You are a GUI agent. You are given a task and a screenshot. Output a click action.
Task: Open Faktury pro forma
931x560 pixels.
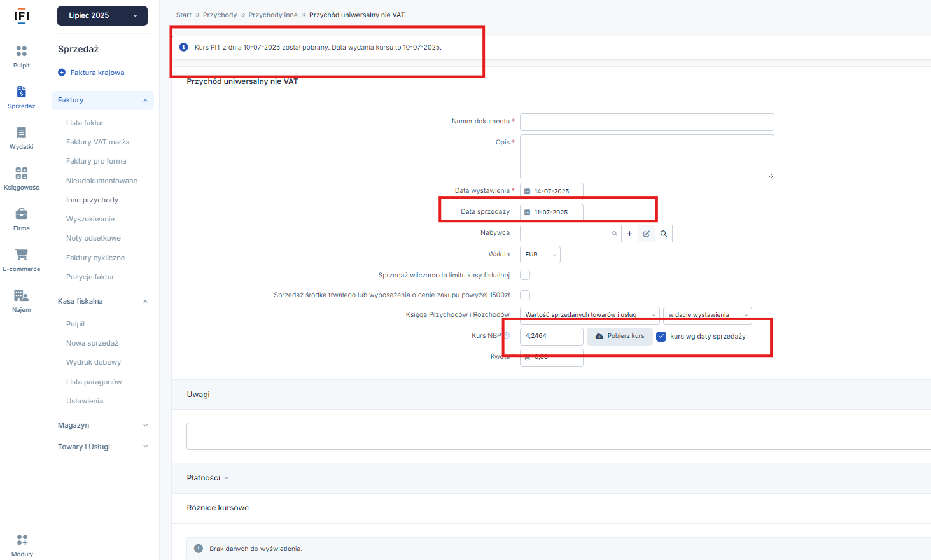[x=96, y=161]
